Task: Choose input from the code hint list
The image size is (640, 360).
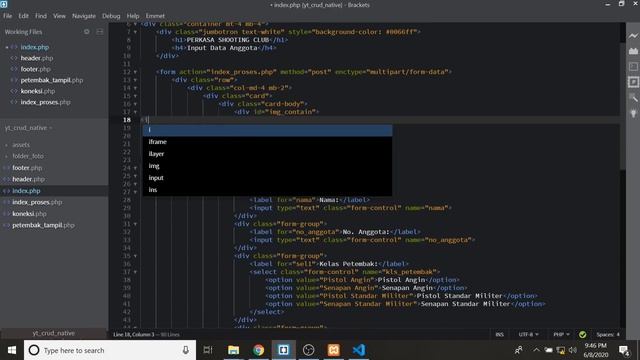Action: click(267, 178)
